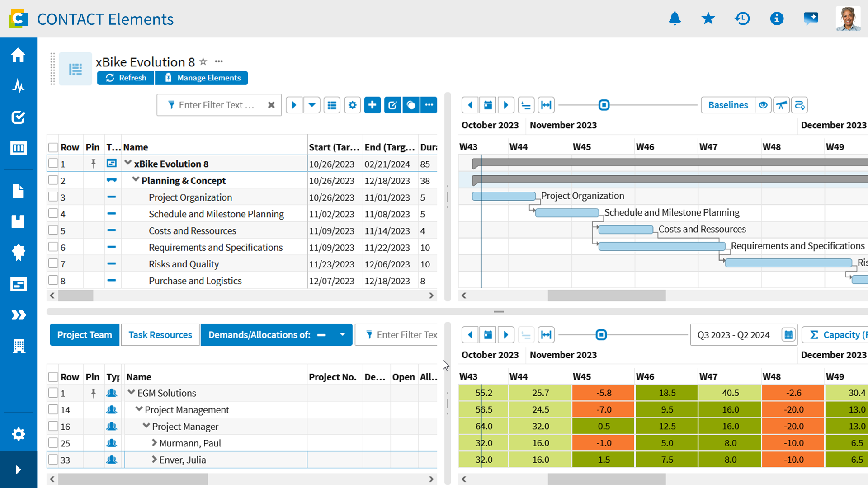This screenshot has height=488, width=868.
Task: Go to Home in sidebar
Action: (x=18, y=55)
